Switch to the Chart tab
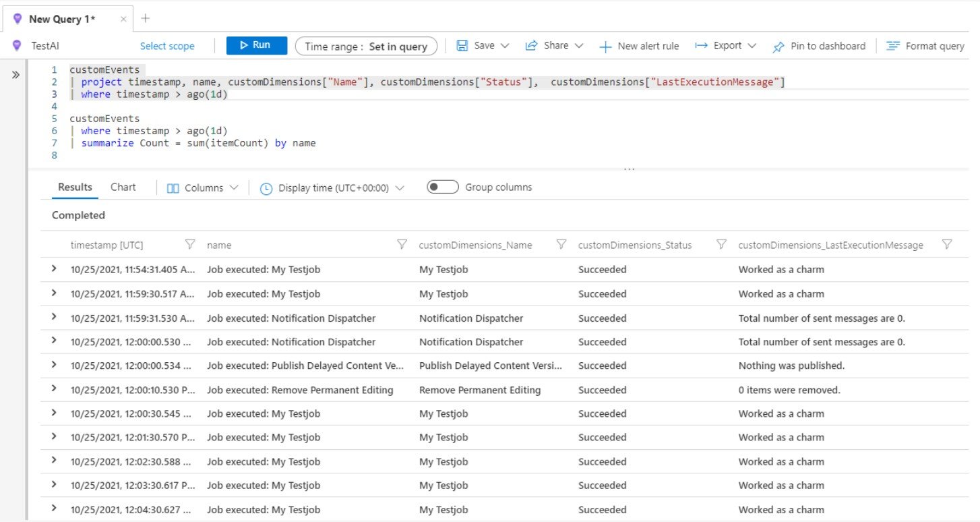Screen dimensions: 980x522 (x=123, y=187)
